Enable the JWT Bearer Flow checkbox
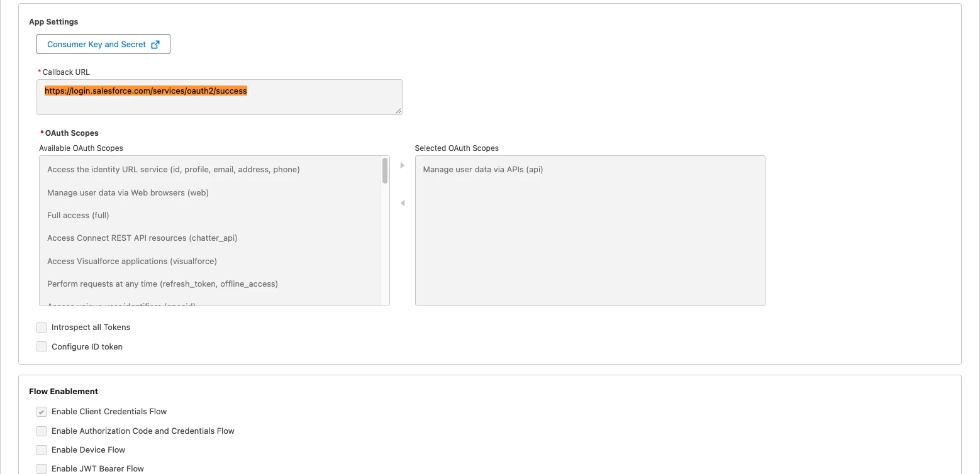Viewport: 980px width, 474px height. 42,469
